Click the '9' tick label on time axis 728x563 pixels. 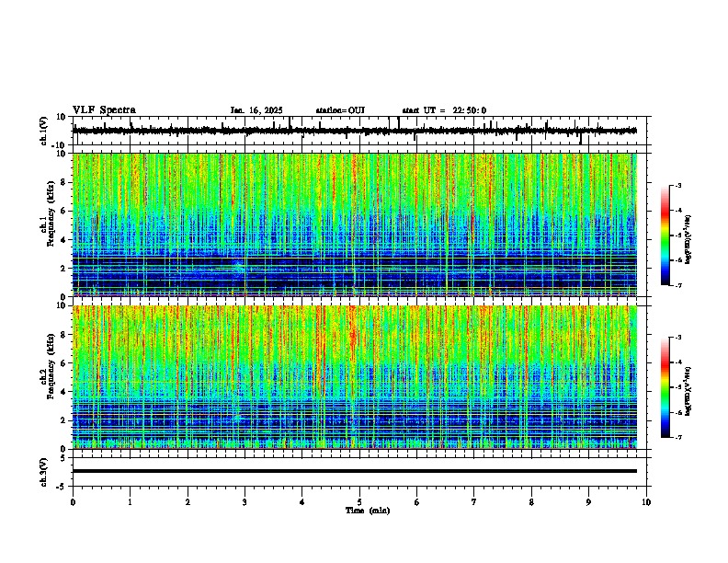[588, 502]
